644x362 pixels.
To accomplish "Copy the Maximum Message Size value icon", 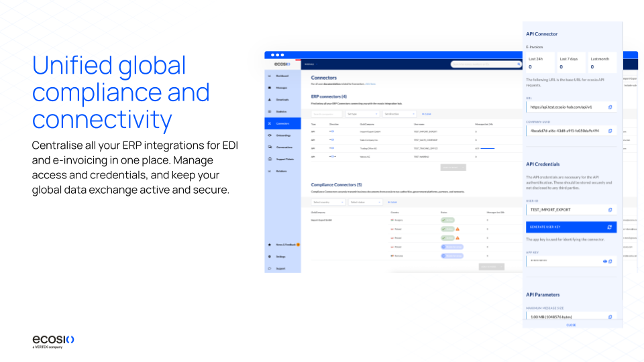I will pyautogui.click(x=610, y=317).
